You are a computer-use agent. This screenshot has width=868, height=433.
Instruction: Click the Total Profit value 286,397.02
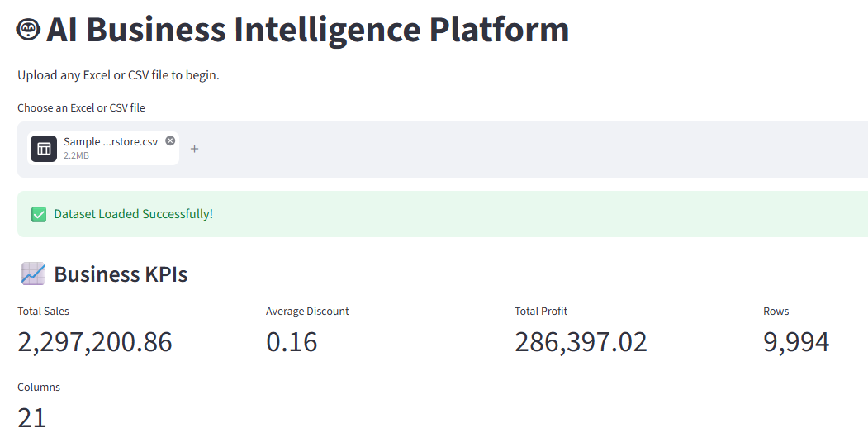(x=581, y=341)
